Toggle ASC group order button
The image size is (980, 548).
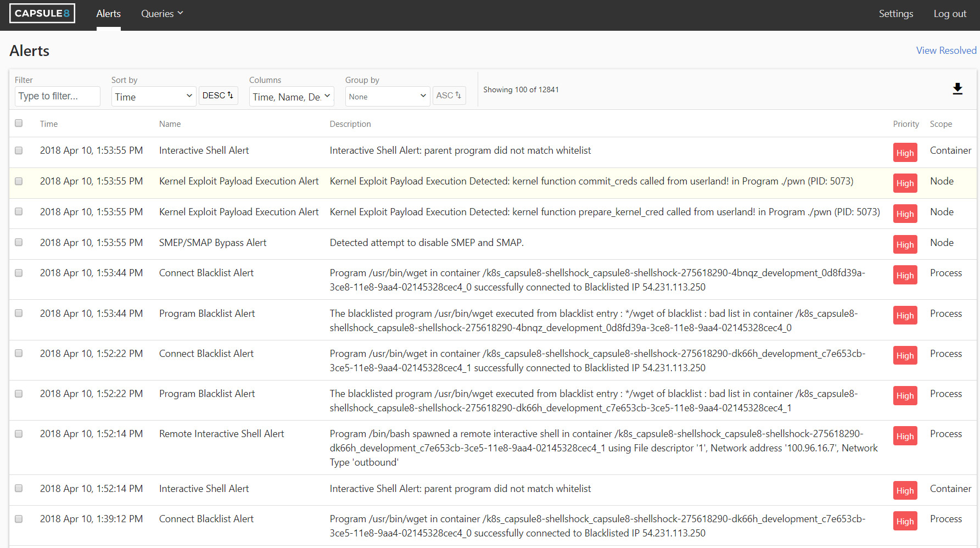pyautogui.click(x=449, y=96)
